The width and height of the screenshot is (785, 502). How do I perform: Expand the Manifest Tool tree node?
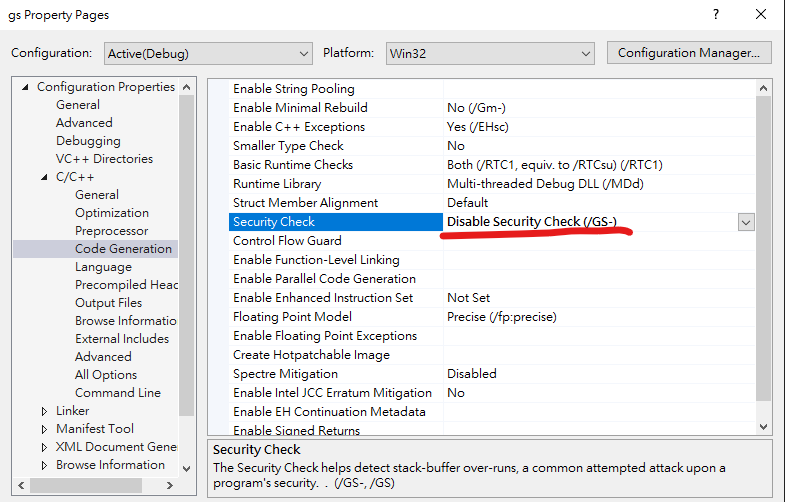coord(45,429)
